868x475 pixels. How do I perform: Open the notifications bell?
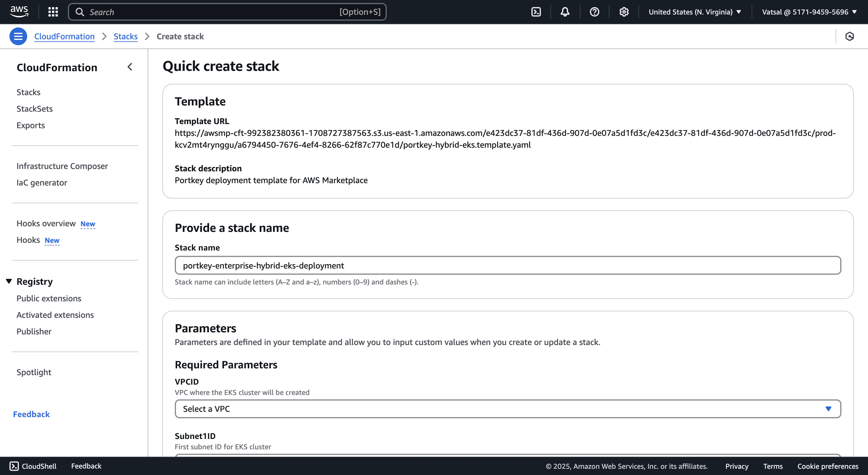pyautogui.click(x=565, y=12)
